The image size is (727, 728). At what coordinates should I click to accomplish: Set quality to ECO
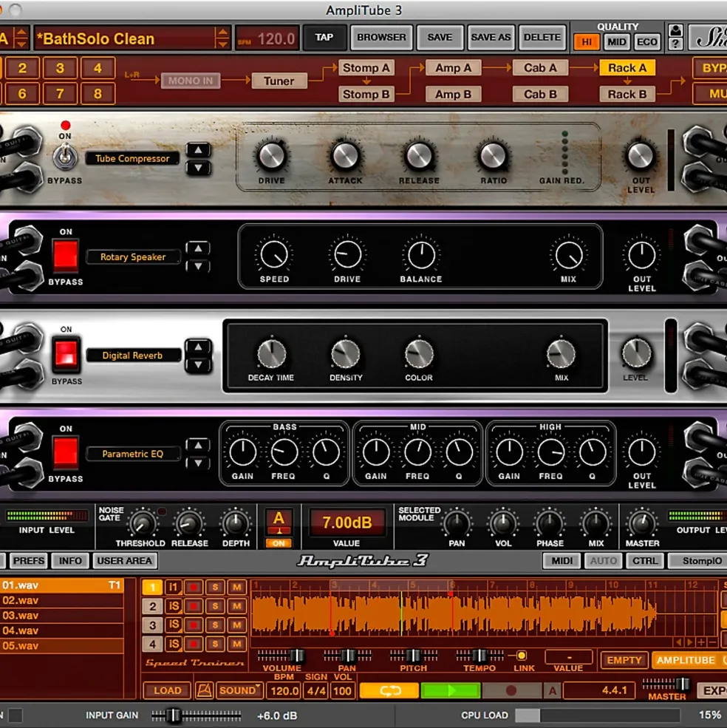pos(646,42)
